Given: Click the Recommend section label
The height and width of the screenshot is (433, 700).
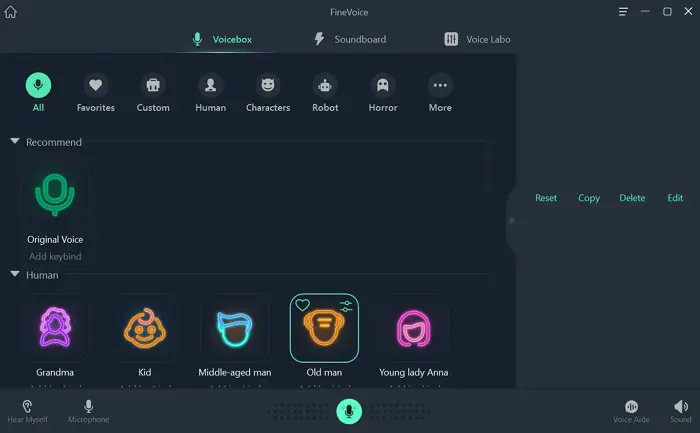Looking at the screenshot, I should pyautogui.click(x=54, y=142).
